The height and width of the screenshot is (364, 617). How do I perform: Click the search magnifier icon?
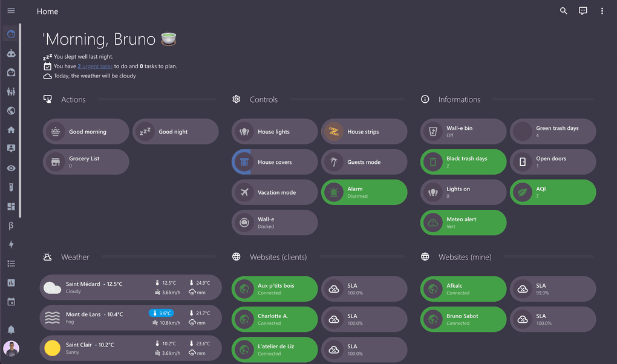pyautogui.click(x=564, y=11)
